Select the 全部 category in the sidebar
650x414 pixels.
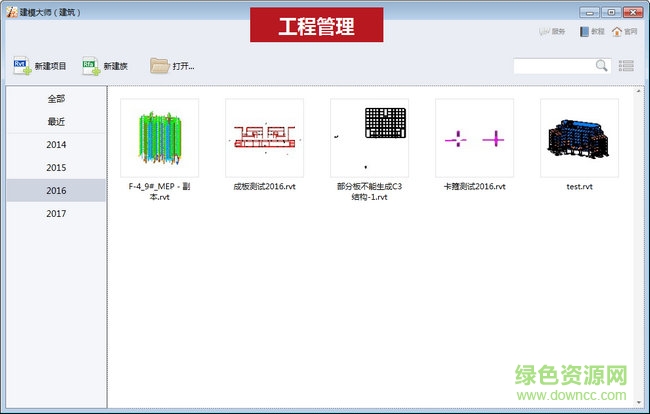(56, 99)
